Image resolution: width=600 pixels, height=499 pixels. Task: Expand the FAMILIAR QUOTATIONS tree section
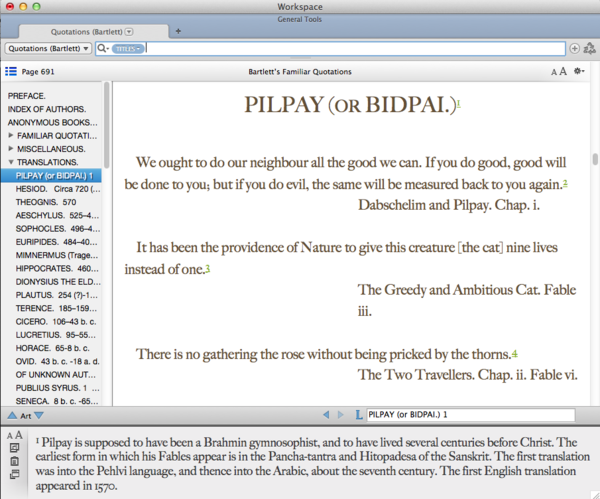[x=11, y=135]
